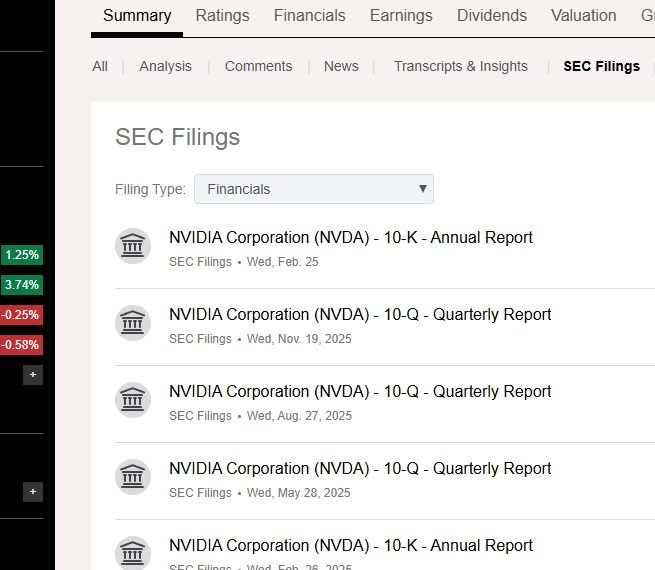This screenshot has width=655, height=570.
Task: Open the Financials tab
Action: 310,16
